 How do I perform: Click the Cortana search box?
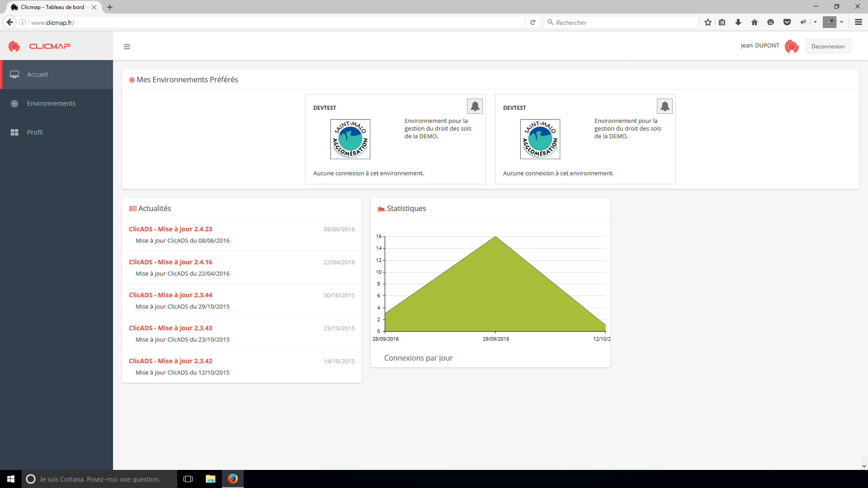(x=99, y=479)
